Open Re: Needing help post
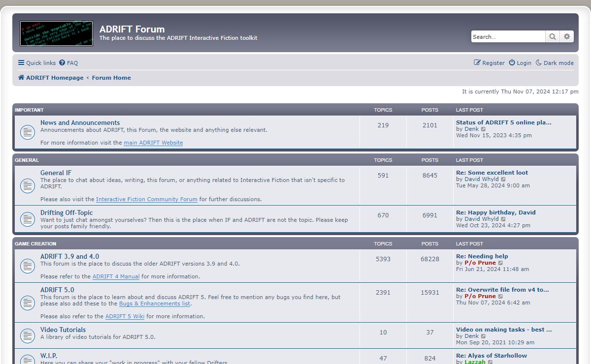 (482, 256)
